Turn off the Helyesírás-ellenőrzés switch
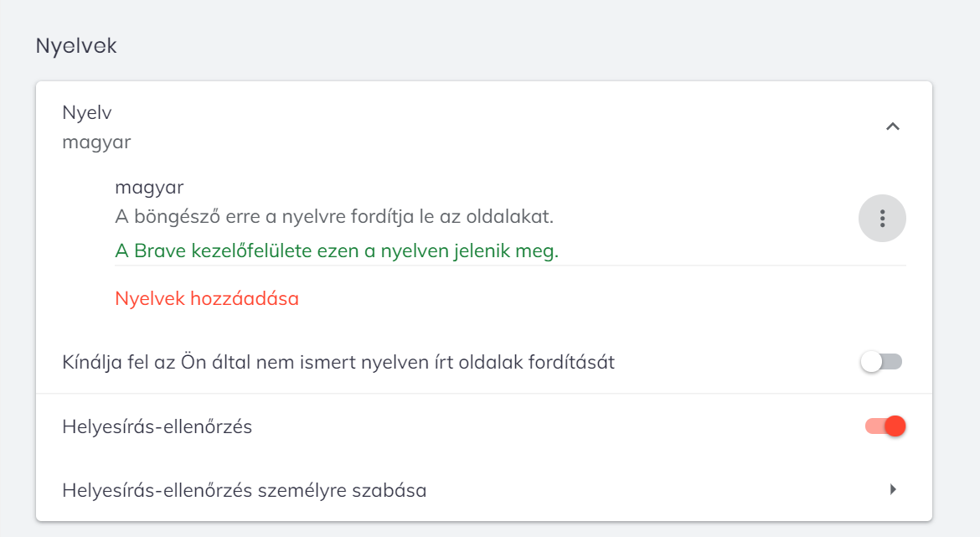The height and width of the screenshot is (537, 980). (885, 426)
